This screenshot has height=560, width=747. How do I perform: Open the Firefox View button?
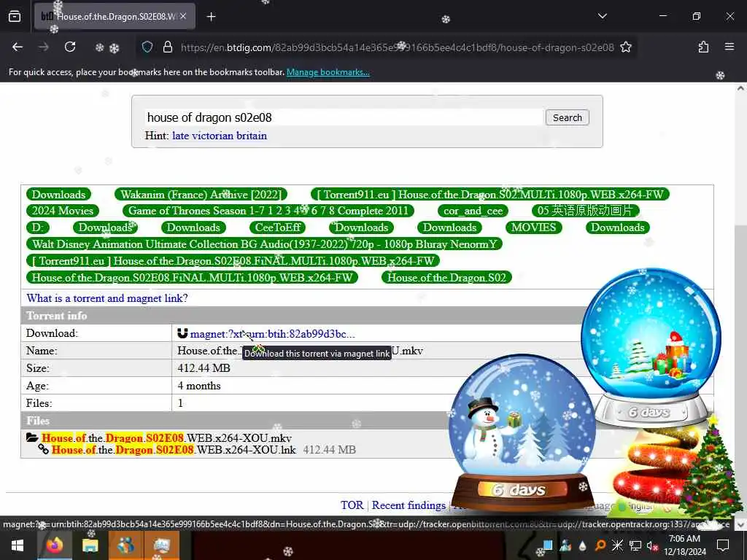point(15,17)
